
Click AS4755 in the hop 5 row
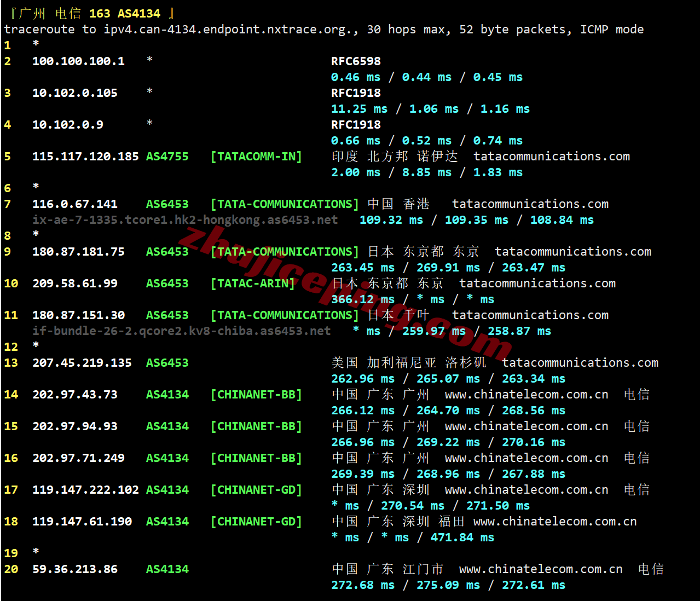[167, 157]
